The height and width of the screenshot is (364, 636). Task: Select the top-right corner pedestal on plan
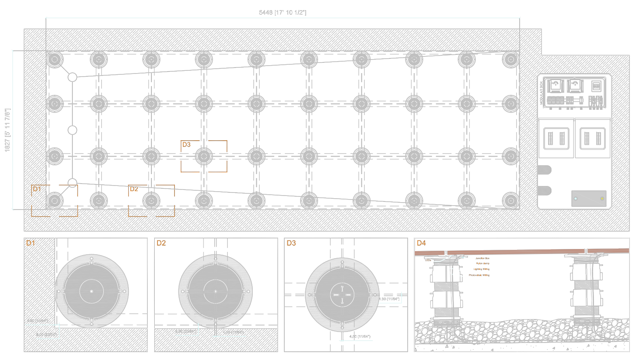click(511, 60)
